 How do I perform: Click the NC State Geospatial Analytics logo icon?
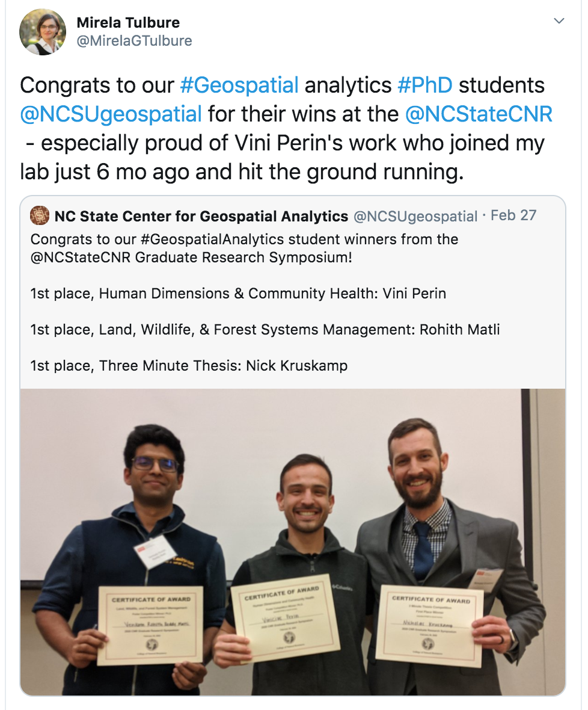tap(40, 215)
